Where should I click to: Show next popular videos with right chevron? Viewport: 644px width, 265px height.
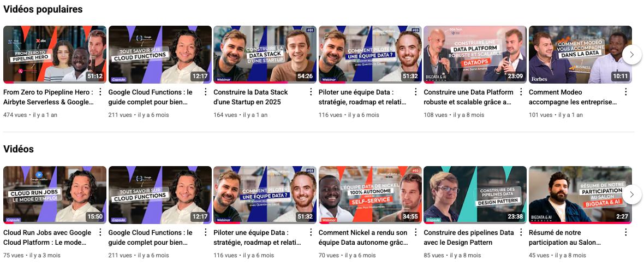(632, 54)
